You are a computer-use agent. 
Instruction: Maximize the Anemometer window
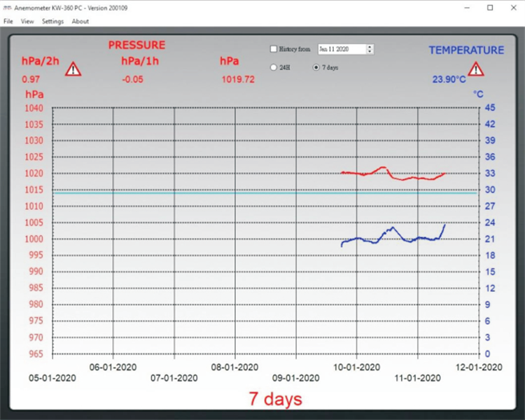(x=490, y=8)
